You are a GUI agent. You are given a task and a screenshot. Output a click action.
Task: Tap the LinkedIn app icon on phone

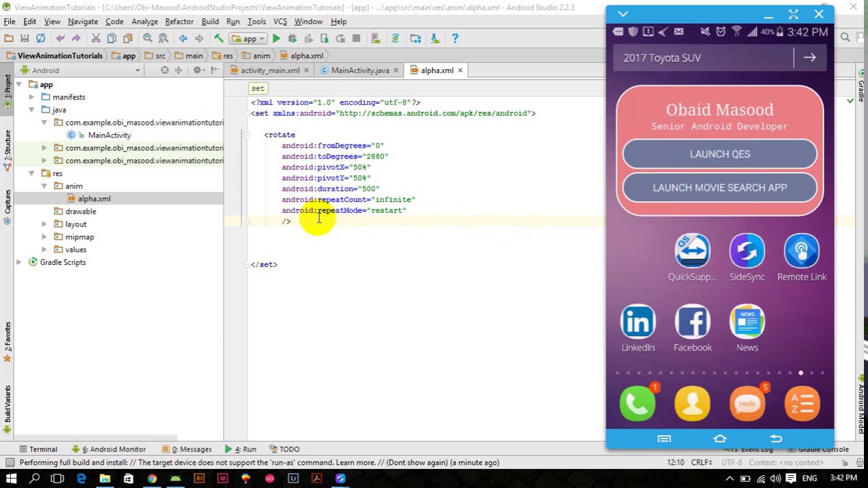(638, 323)
